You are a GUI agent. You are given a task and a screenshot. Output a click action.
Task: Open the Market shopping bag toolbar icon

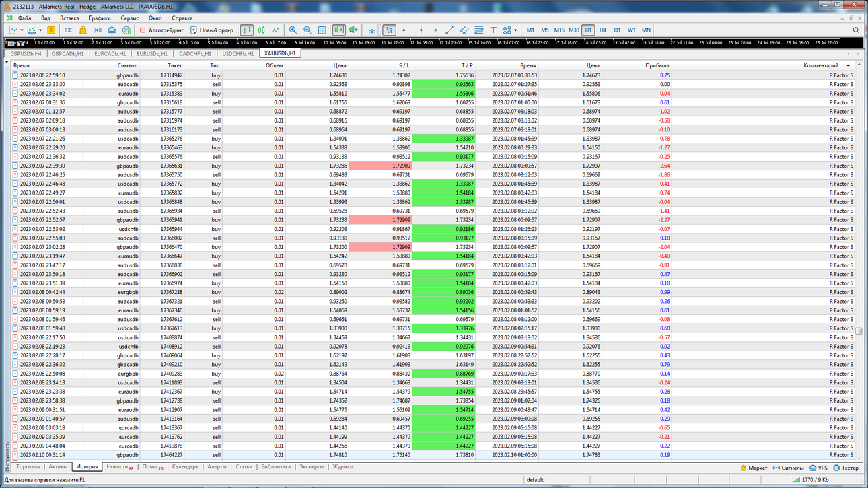click(x=83, y=30)
